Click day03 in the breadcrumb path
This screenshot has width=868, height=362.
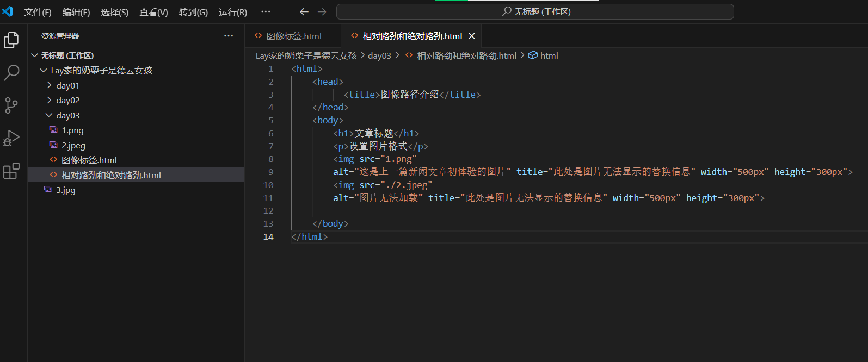pos(379,55)
